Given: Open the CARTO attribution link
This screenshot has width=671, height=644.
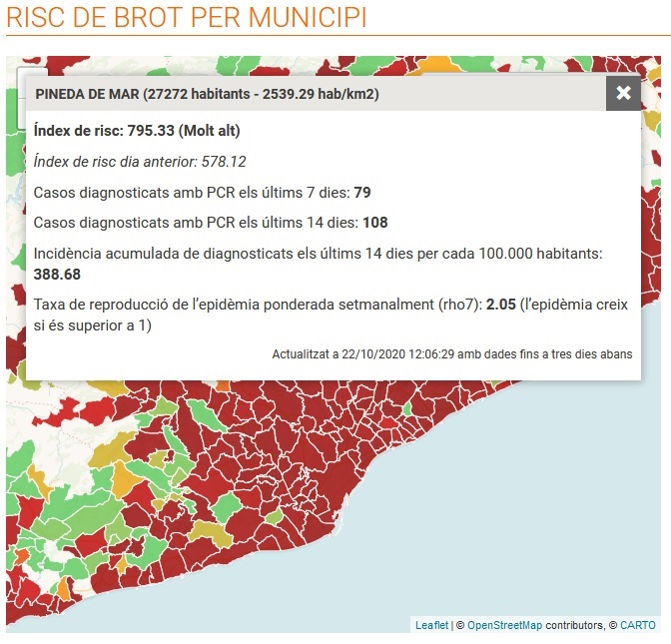Looking at the screenshot, I should (x=638, y=625).
